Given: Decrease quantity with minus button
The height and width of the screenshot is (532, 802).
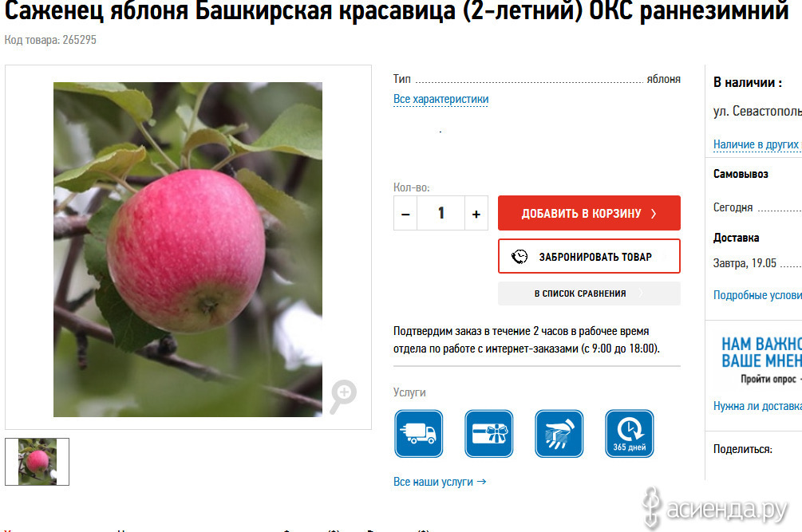Looking at the screenshot, I should tap(405, 213).
